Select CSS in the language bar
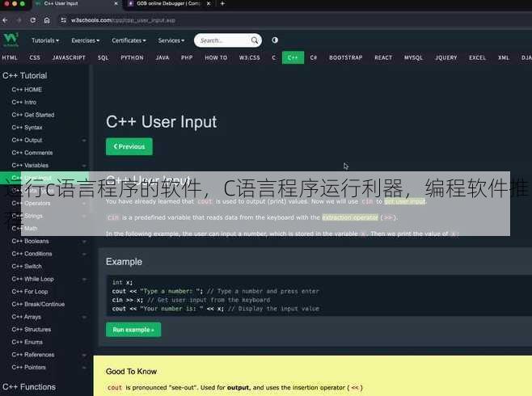 coord(35,57)
